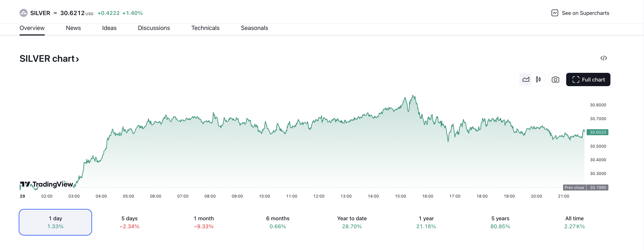
Task: Open the News tab
Action: pos(73,28)
